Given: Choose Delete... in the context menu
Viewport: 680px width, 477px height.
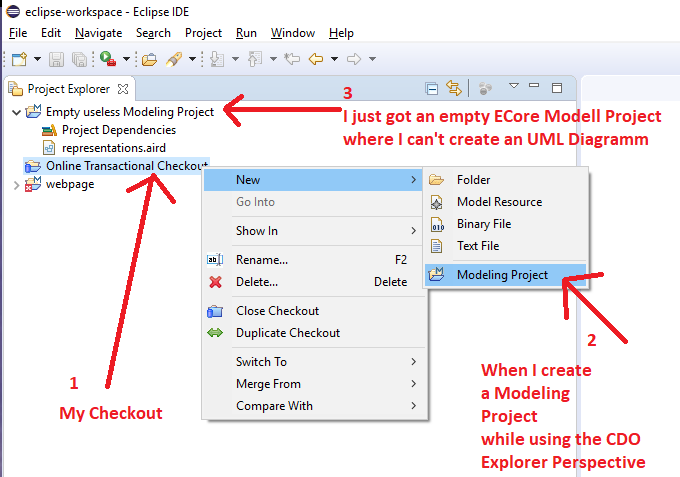Looking at the screenshot, I should pos(315,282).
